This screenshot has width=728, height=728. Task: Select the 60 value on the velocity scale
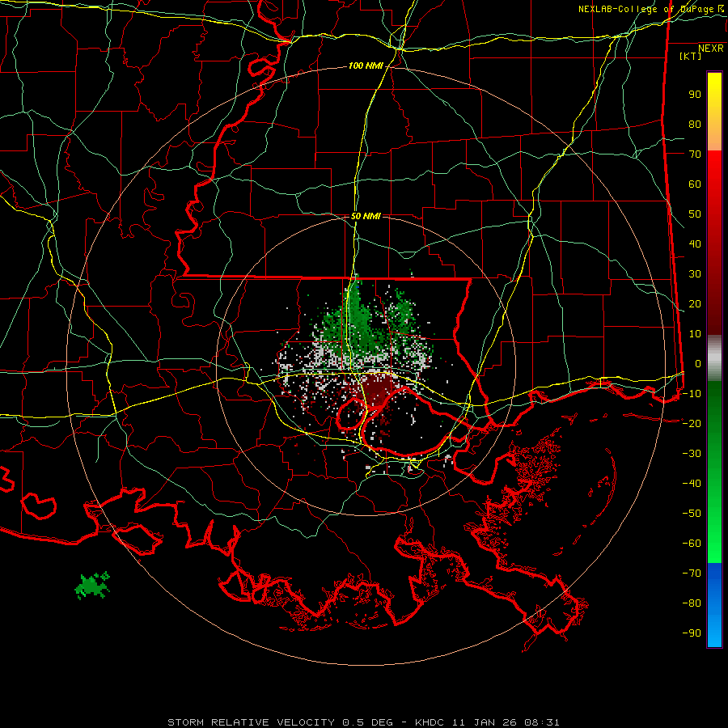[x=695, y=184]
